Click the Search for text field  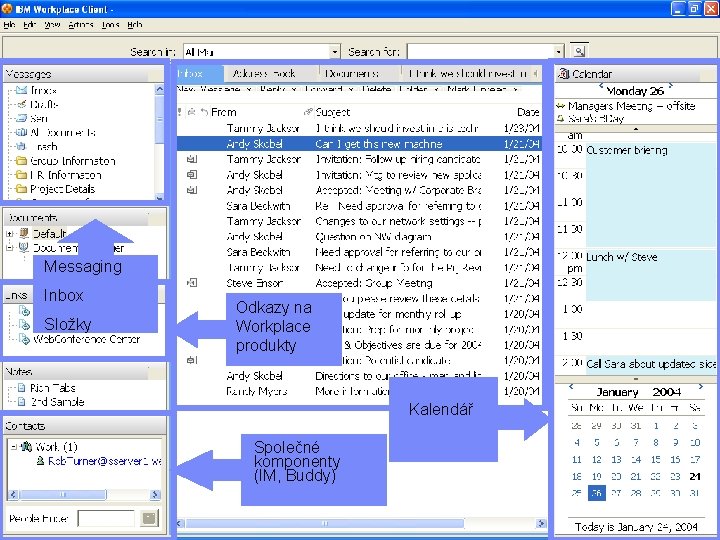click(x=480, y=51)
